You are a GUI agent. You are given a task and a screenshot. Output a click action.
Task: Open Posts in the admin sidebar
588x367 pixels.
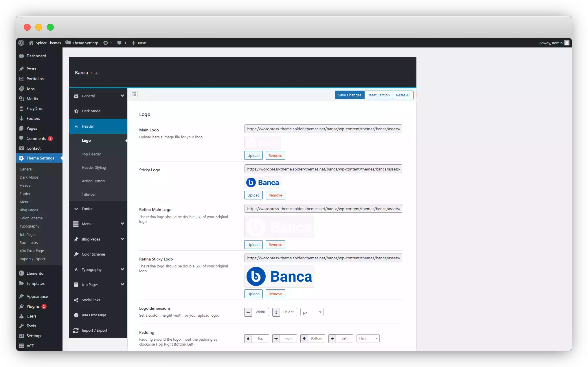pos(39,69)
